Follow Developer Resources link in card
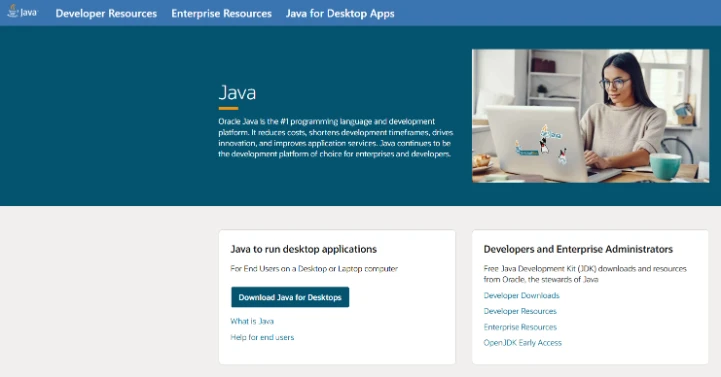721x377 pixels. pyautogui.click(x=520, y=311)
